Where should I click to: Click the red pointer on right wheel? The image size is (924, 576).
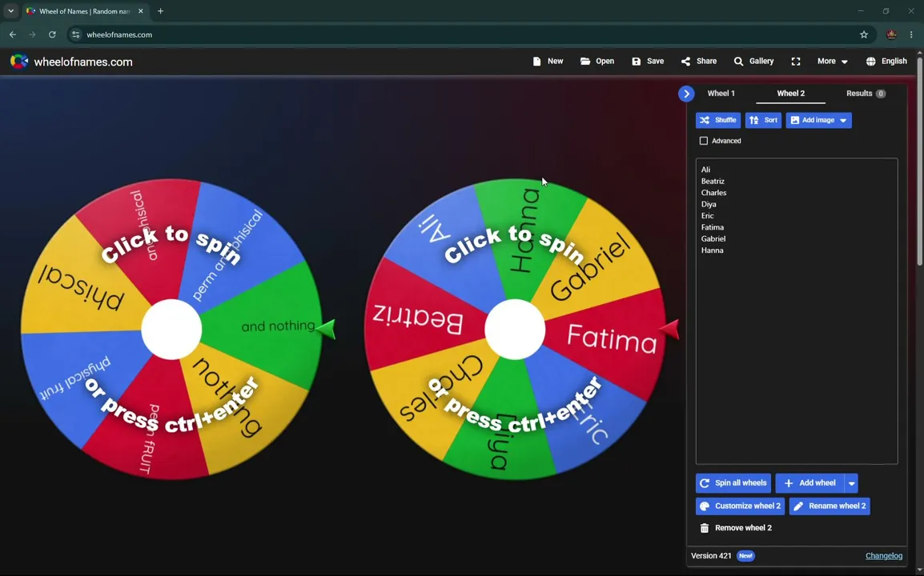pos(669,330)
